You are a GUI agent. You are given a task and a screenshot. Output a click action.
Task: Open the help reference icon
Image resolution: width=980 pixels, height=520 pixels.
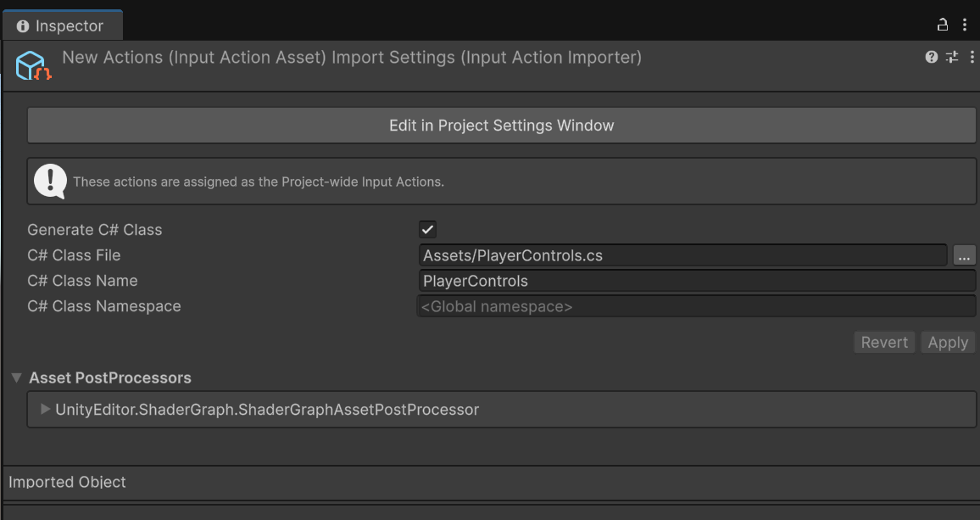pos(932,57)
